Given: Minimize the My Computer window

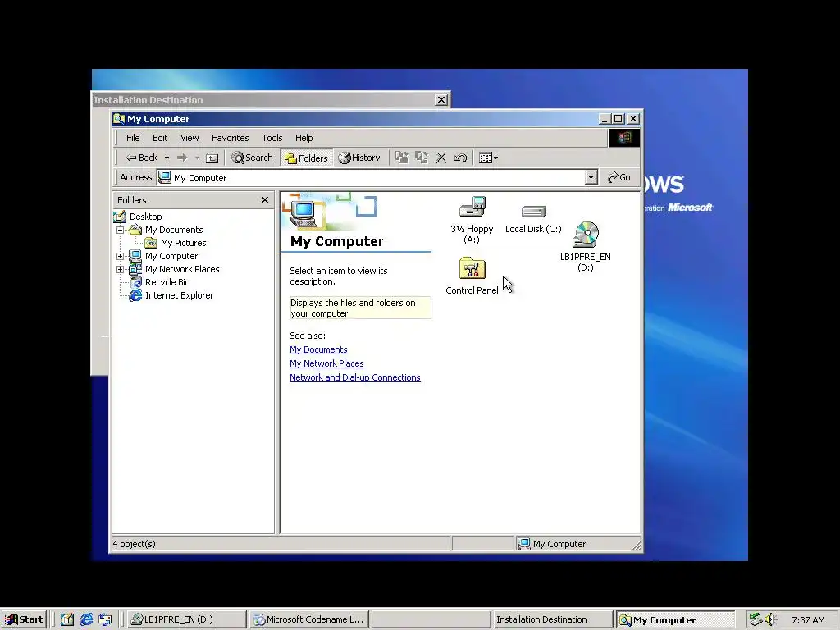Looking at the screenshot, I should [605, 119].
